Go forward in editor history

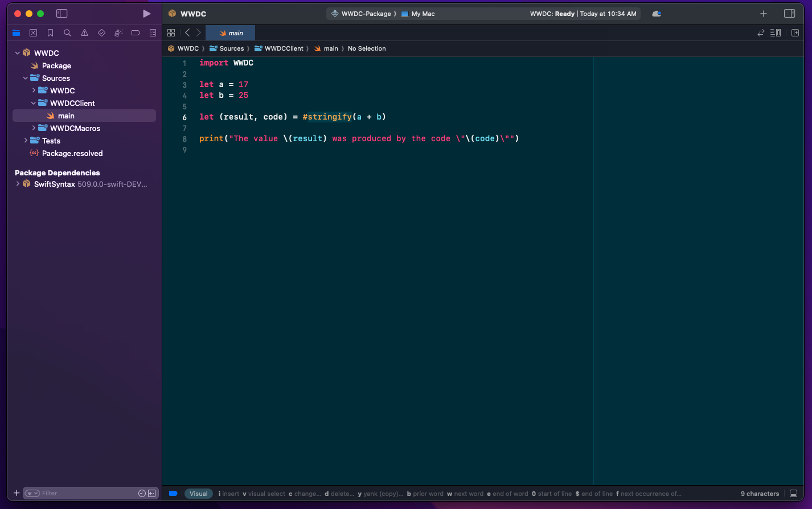click(199, 33)
